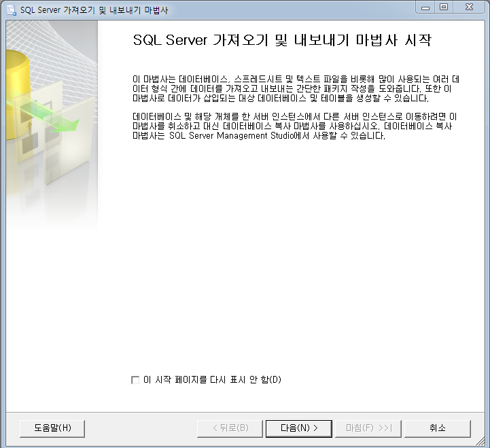Viewport: 490px width, 448px height.
Task: Click the 도움말(H) help button
Action: click(52, 428)
